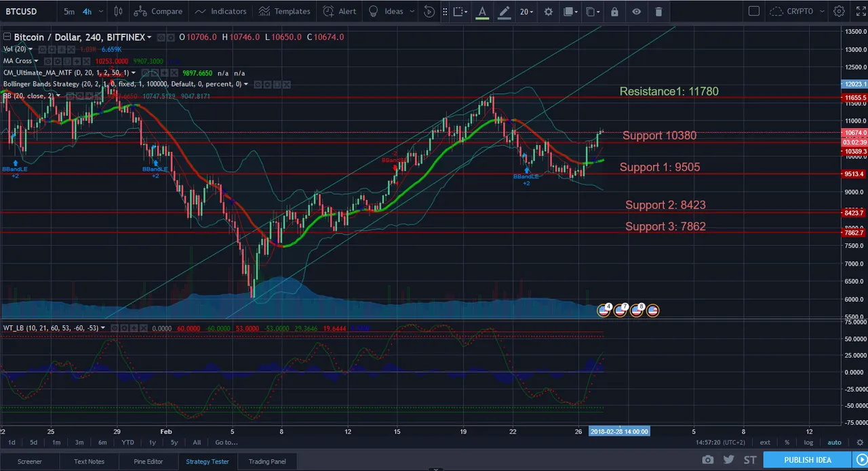Select the 1m date range
The width and height of the screenshot is (868, 471).
point(56,443)
